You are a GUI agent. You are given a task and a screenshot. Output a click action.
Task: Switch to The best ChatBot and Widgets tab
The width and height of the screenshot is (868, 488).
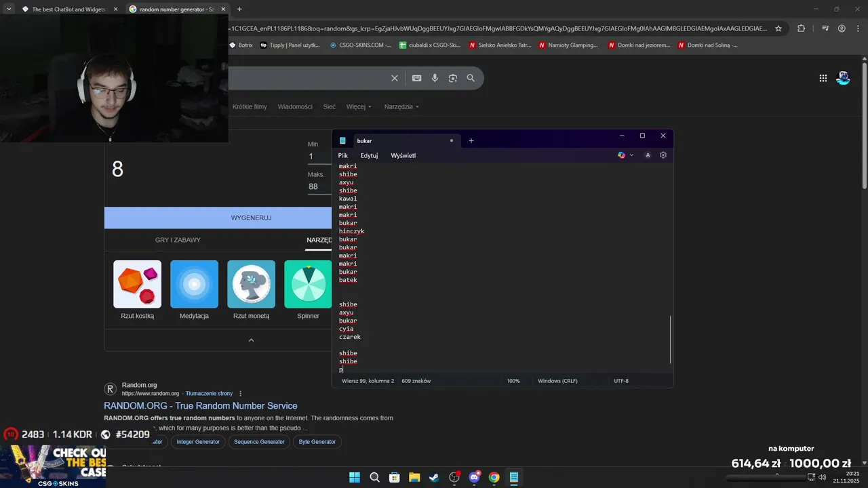(70, 9)
